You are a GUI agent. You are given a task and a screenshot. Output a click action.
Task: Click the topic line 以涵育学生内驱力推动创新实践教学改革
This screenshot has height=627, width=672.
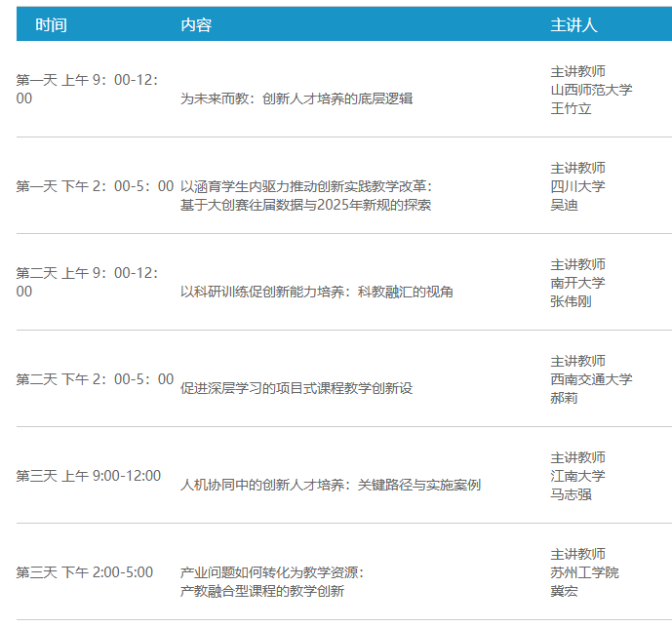click(x=306, y=186)
